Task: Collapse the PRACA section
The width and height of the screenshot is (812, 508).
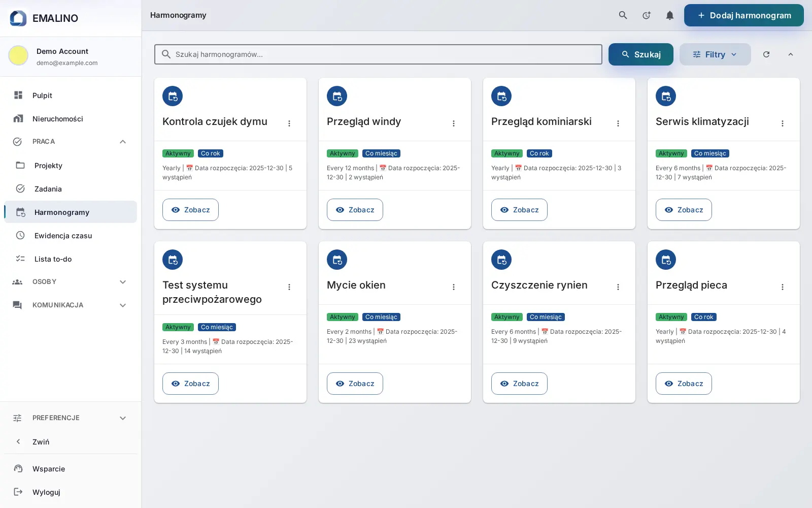Action: click(70, 142)
